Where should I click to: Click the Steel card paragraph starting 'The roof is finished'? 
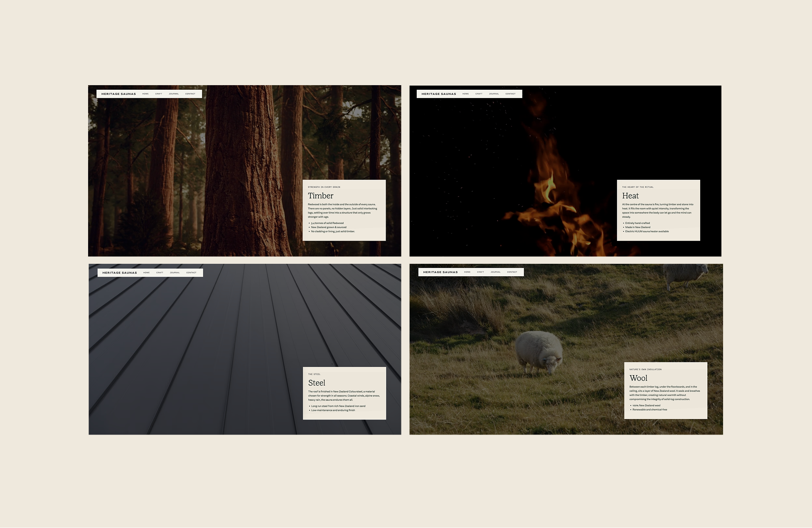(x=344, y=395)
